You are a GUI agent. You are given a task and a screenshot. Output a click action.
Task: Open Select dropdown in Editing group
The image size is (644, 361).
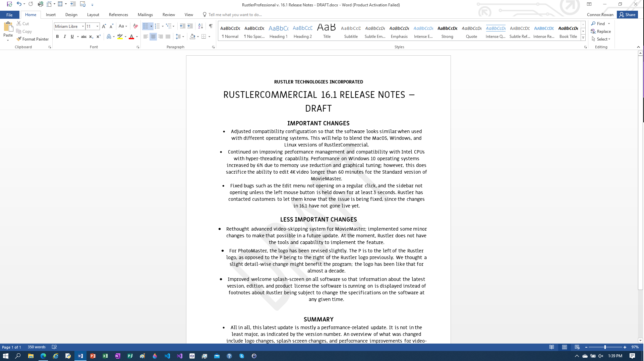pos(601,39)
